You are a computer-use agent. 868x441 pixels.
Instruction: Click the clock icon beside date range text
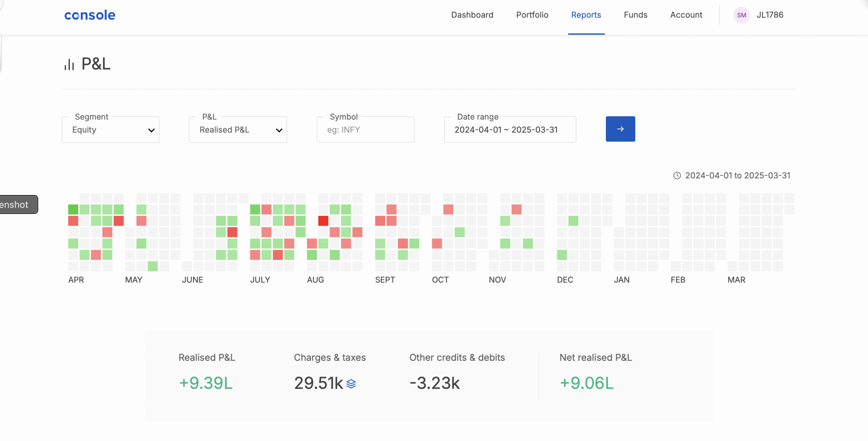[x=677, y=175]
